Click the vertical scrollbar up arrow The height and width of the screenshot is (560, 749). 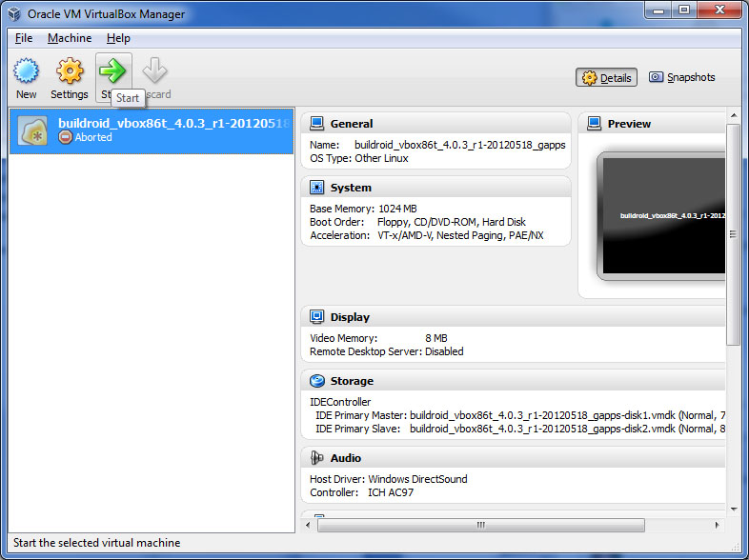[x=734, y=116]
